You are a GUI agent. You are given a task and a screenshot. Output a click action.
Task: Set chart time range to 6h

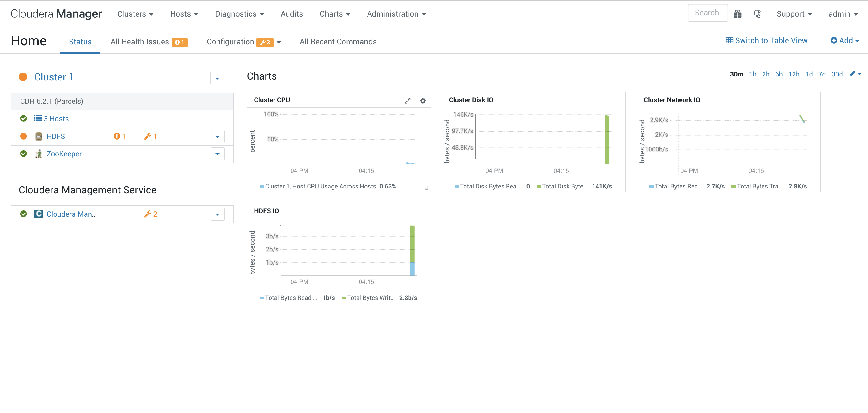tap(779, 74)
